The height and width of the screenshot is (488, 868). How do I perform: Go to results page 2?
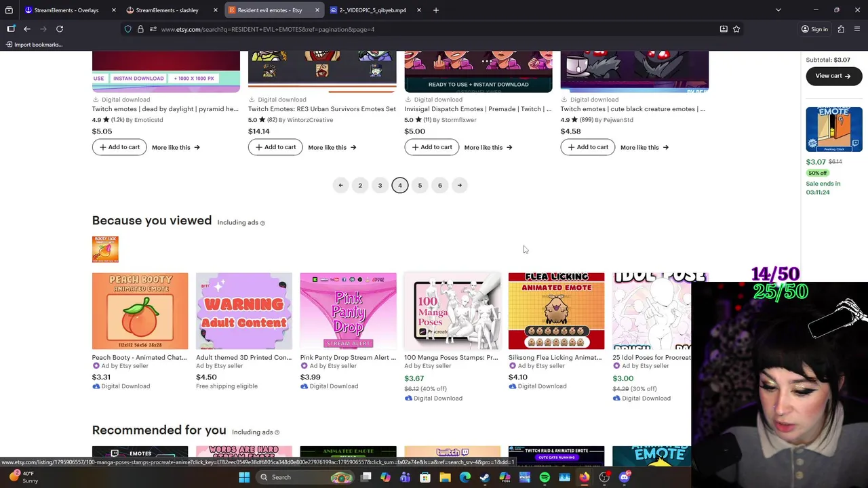pos(360,185)
